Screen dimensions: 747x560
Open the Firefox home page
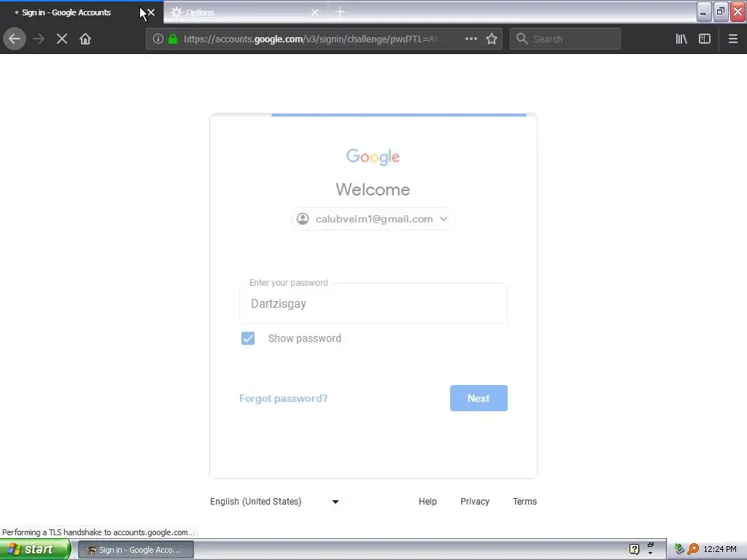[85, 39]
